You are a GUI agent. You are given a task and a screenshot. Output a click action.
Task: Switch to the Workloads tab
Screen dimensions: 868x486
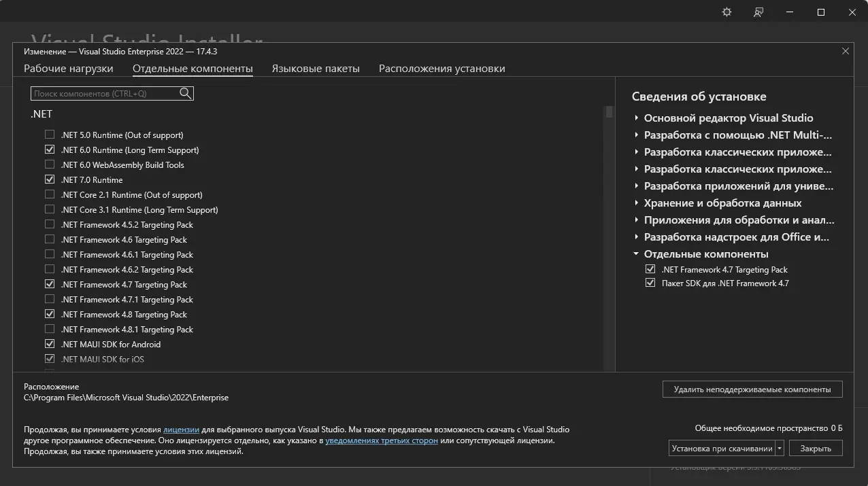point(69,69)
